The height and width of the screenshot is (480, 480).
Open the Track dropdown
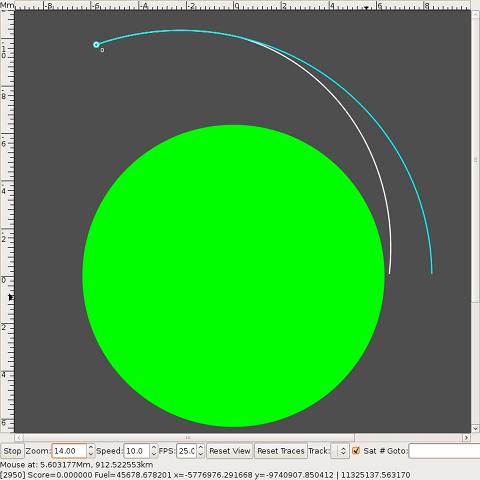340,451
